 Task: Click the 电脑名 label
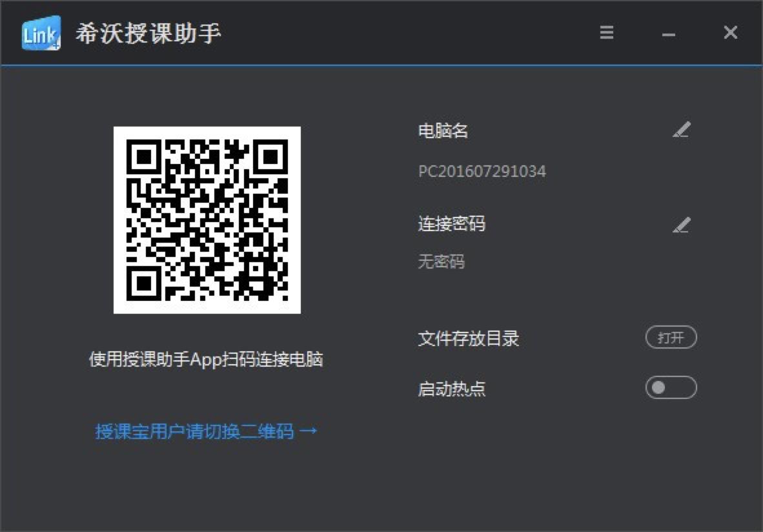pos(443,130)
